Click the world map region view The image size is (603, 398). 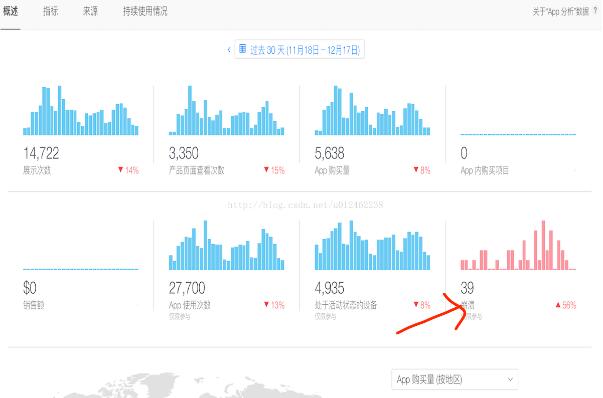point(188,385)
